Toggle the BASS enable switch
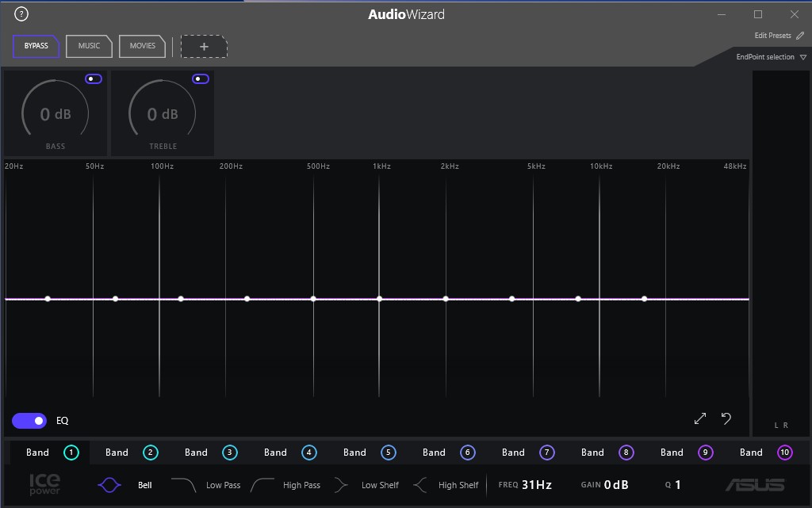Image resolution: width=812 pixels, height=508 pixels. coord(94,78)
